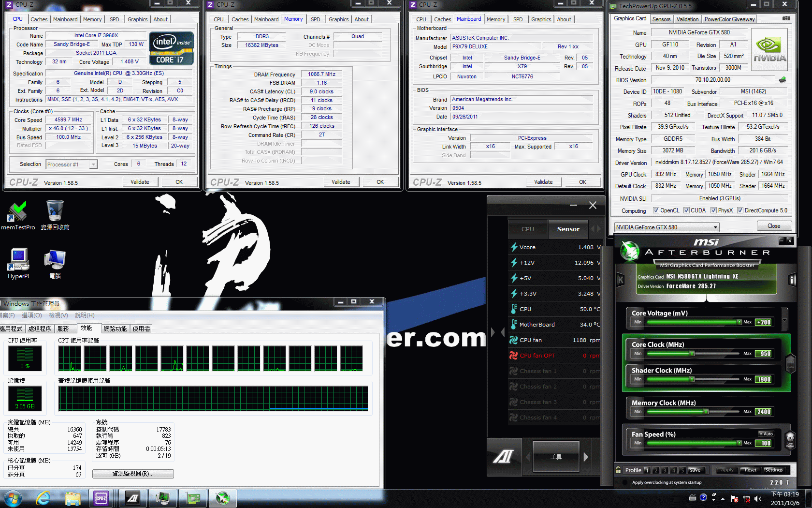The image size is (812, 508).
Task: Click the CPU fan sensor row icon
Action: coord(514,340)
